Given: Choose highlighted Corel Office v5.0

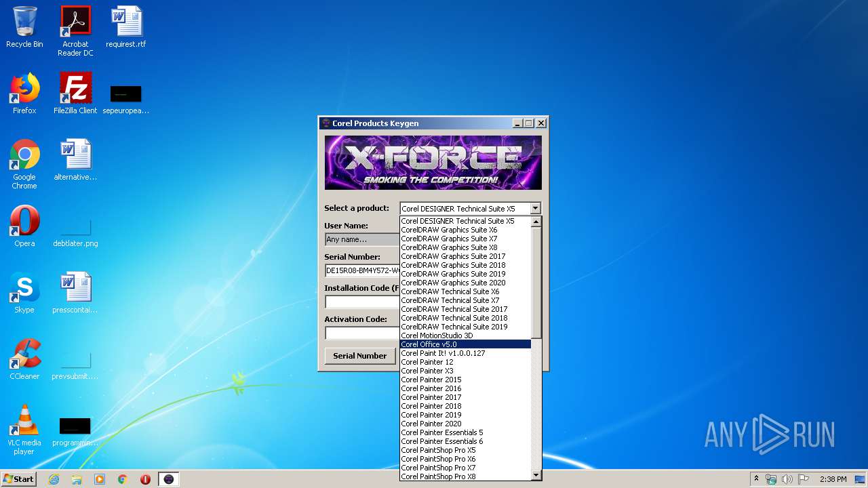Looking at the screenshot, I should [465, 344].
